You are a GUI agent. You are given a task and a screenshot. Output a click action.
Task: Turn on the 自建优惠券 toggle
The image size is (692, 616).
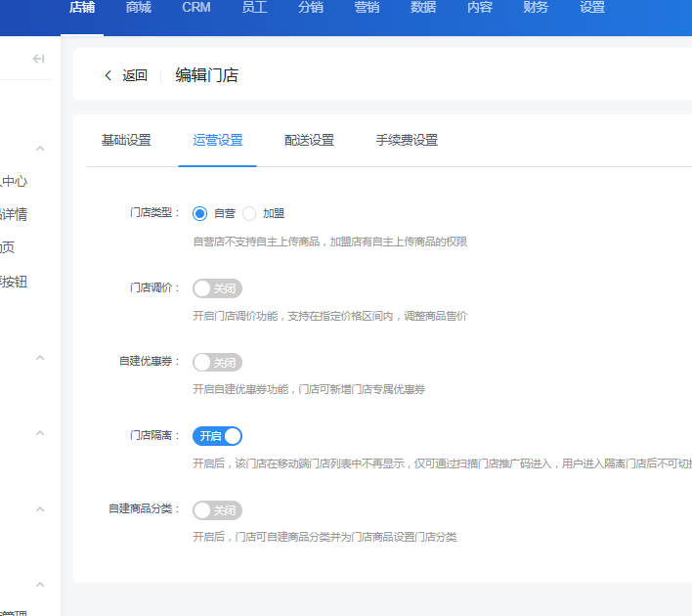[217, 363]
